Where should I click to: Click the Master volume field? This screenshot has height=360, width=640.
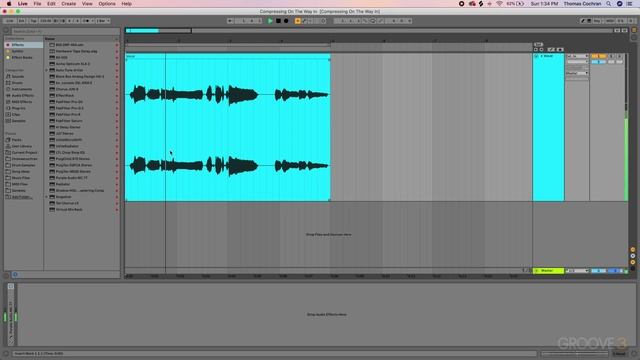(598, 271)
